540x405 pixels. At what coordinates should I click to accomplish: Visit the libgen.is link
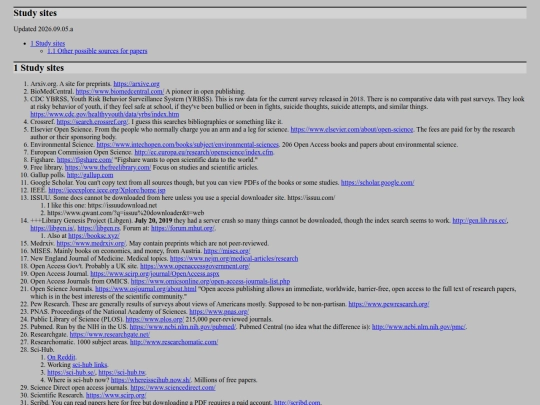[x=52, y=228]
